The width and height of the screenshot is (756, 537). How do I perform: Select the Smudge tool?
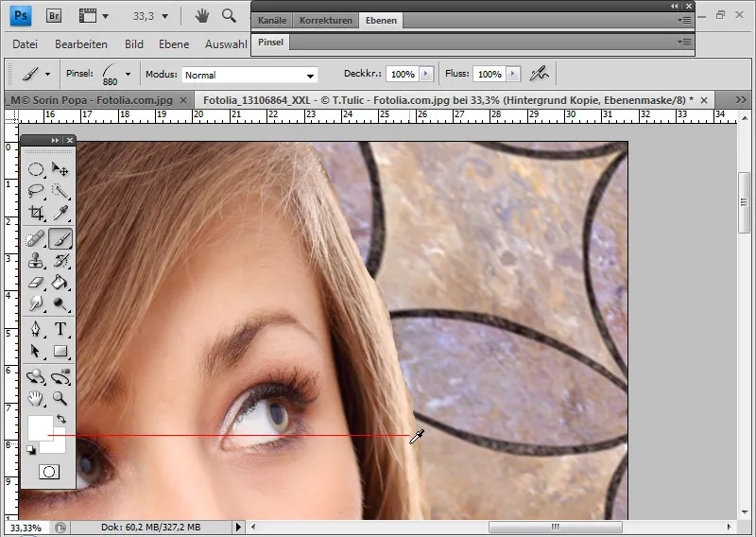click(36, 304)
